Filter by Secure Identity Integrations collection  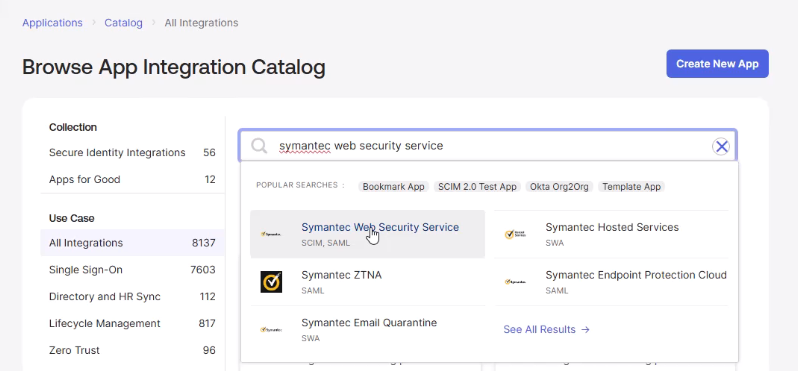(132, 153)
